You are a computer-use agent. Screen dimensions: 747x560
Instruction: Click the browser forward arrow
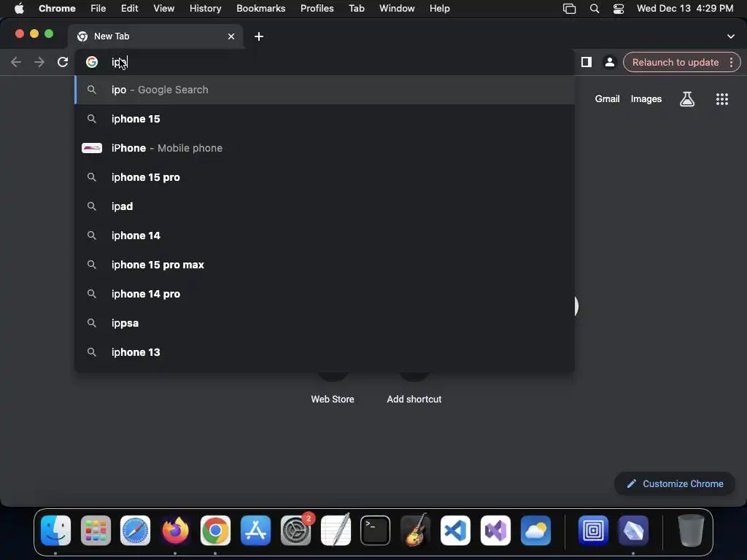click(39, 63)
